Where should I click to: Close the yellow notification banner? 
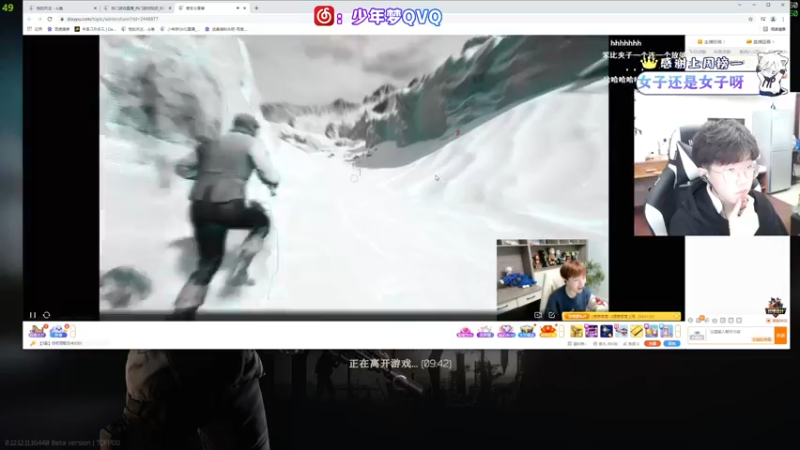click(677, 316)
